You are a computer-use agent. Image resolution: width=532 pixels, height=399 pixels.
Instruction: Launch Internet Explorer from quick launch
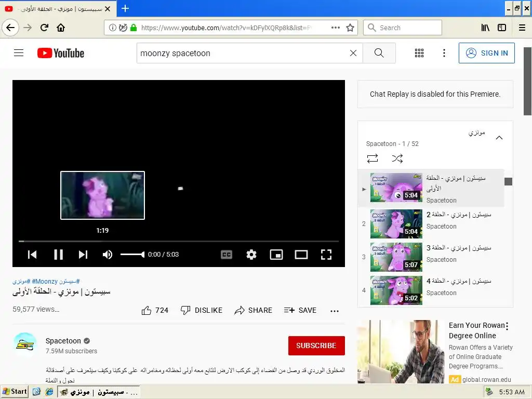click(49, 392)
